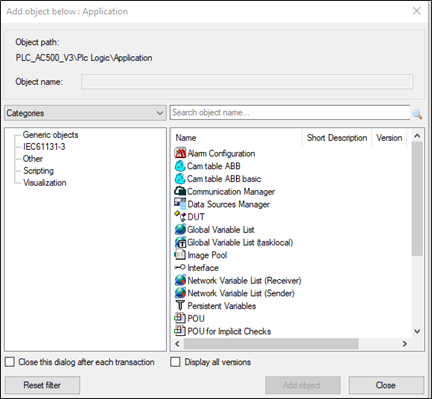Choose the POU for Implicit Checks icon
The width and height of the screenshot is (432, 399).
point(180,331)
